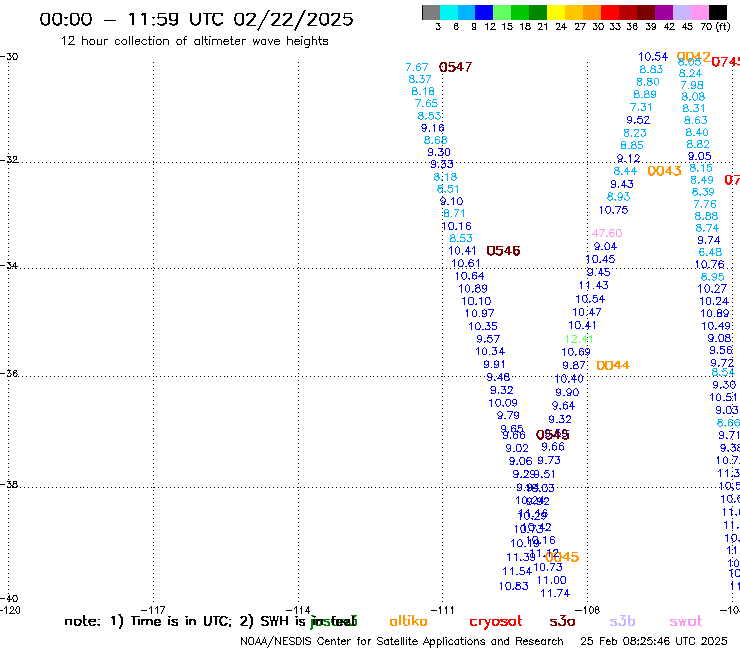Screen dimensions: 740x650
Task: Click the -108 longitude axis label
Action: pyautogui.click(x=587, y=610)
